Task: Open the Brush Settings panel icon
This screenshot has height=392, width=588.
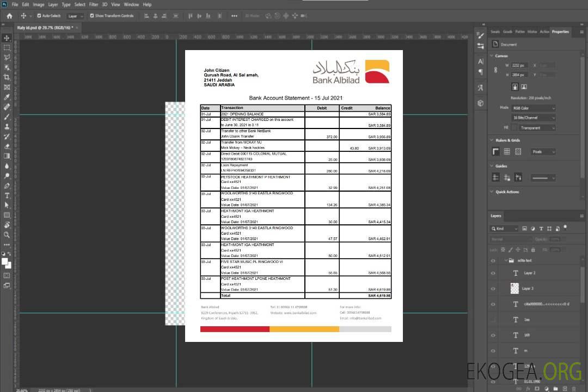Action: click(x=481, y=35)
